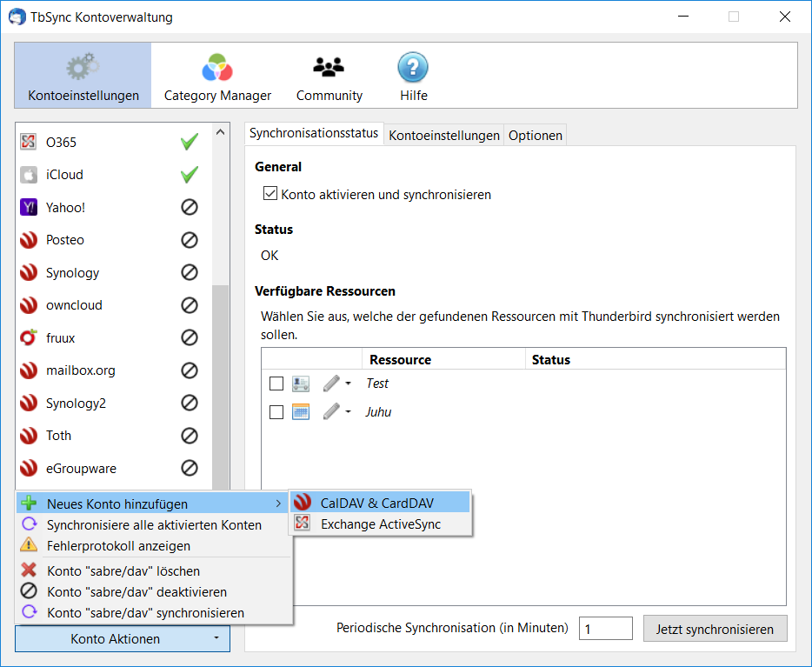Image resolution: width=812 pixels, height=667 pixels.
Task: Click the CalDAV & CardDAV submenu icon
Action: pos(303,502)
